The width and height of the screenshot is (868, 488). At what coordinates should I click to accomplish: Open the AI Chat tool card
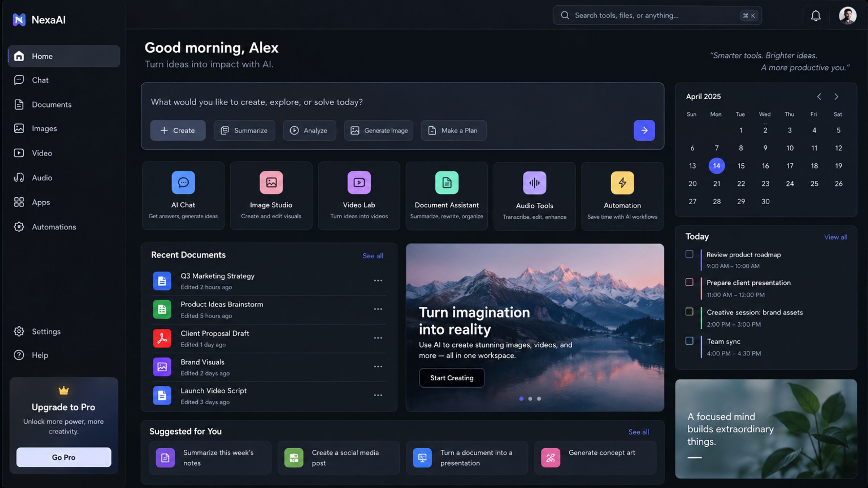click(x=183, y=196)
